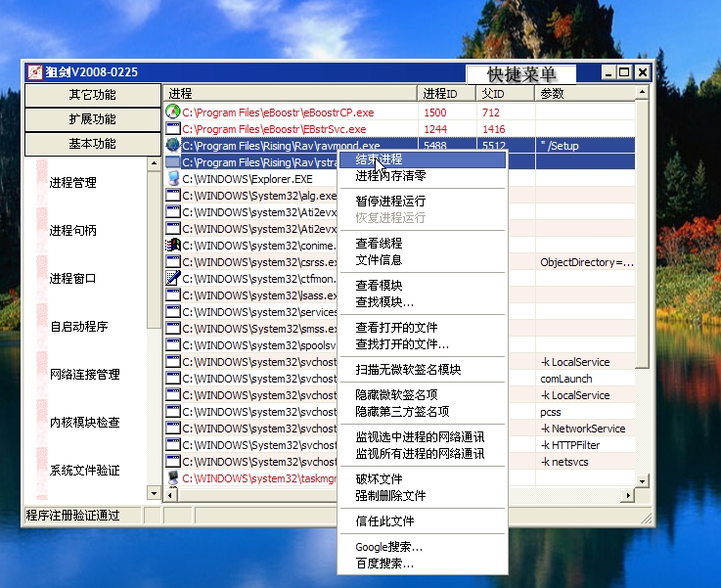The image size is (721, 588).
Task: Open the 扩展功能 panel button
Action: 92,119
